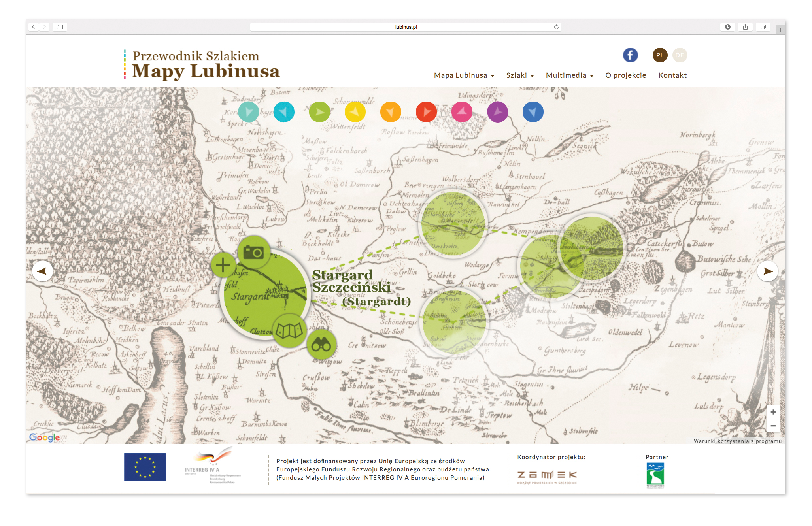Zoom in the map with plus button
This screenshot has height=526, width=812.
point(773,412)
